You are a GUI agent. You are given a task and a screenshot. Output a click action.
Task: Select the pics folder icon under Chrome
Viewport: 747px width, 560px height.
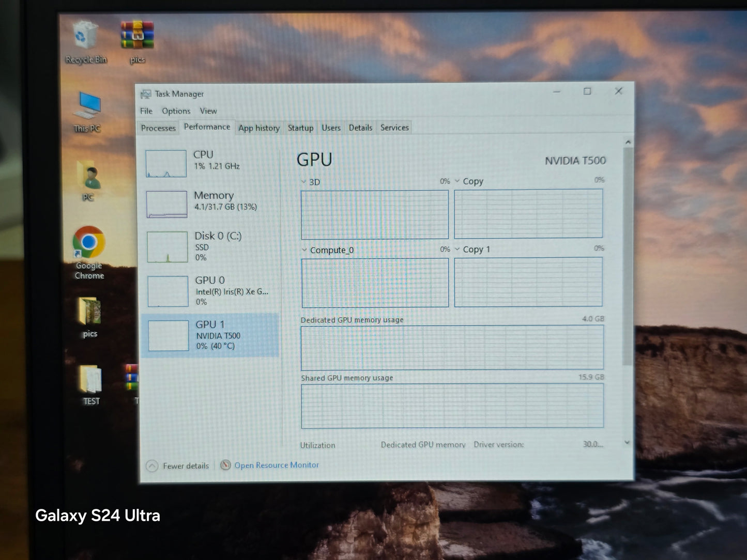(x=89, y=317)
